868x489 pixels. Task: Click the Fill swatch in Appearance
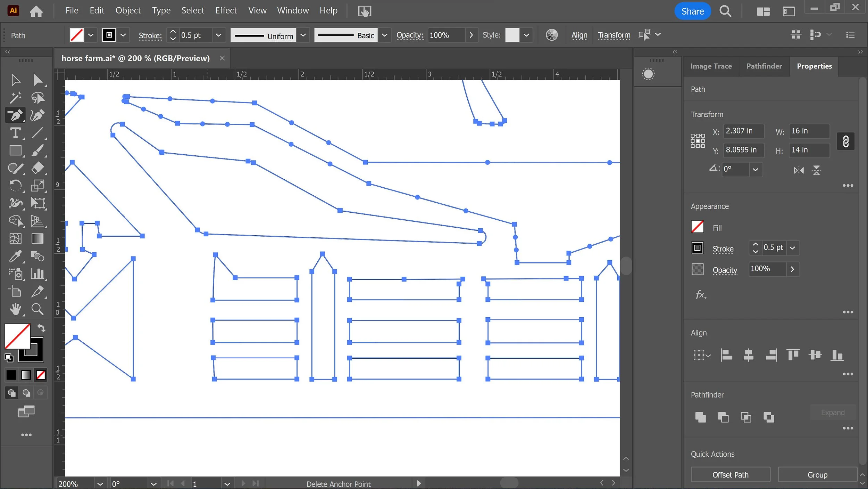click(x=697, y=227)
